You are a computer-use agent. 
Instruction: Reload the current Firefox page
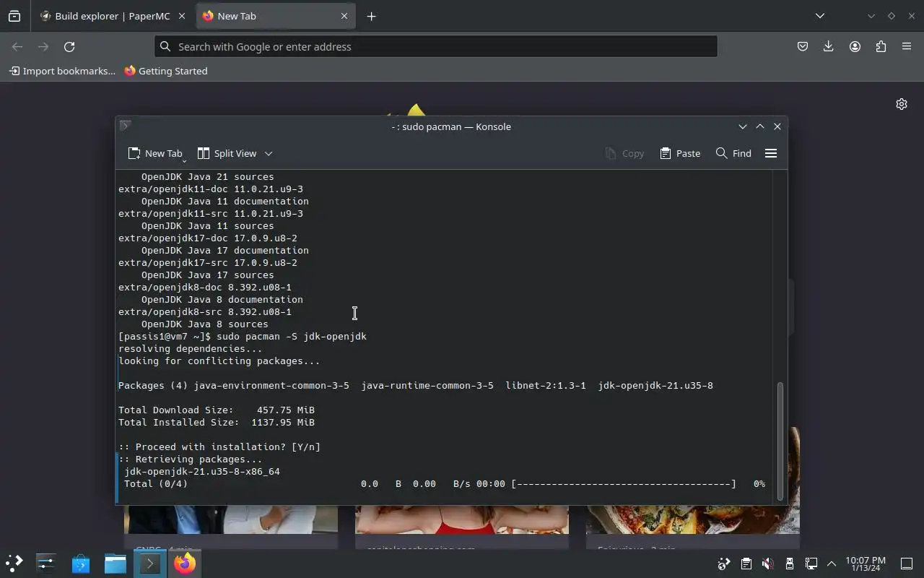click(x=69, y=46)
